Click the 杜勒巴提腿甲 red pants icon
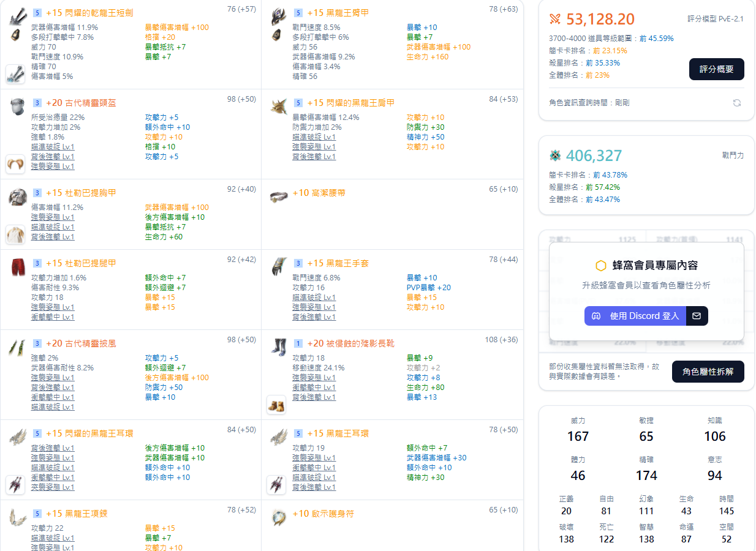The image size is (756, 551). pos(16,268)
